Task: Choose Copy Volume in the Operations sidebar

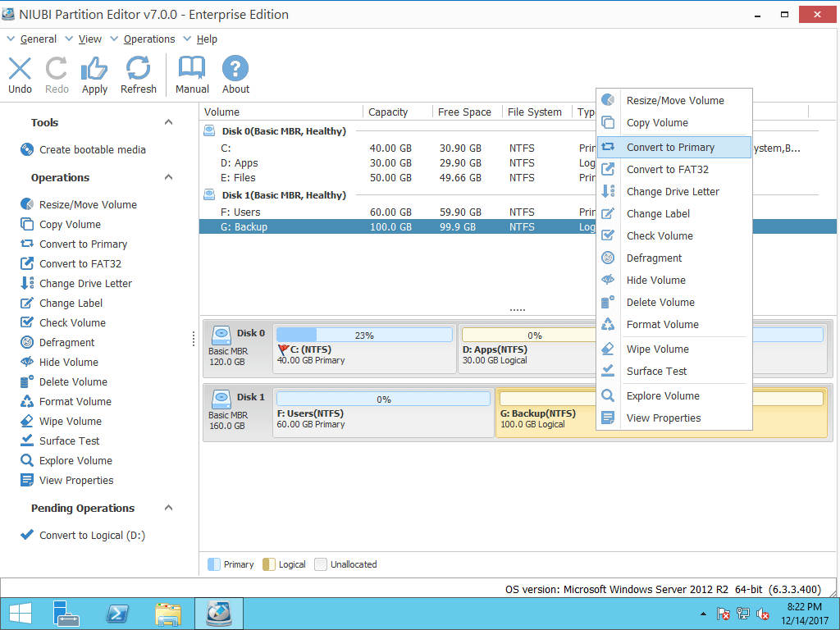Action: coord(61,225)
